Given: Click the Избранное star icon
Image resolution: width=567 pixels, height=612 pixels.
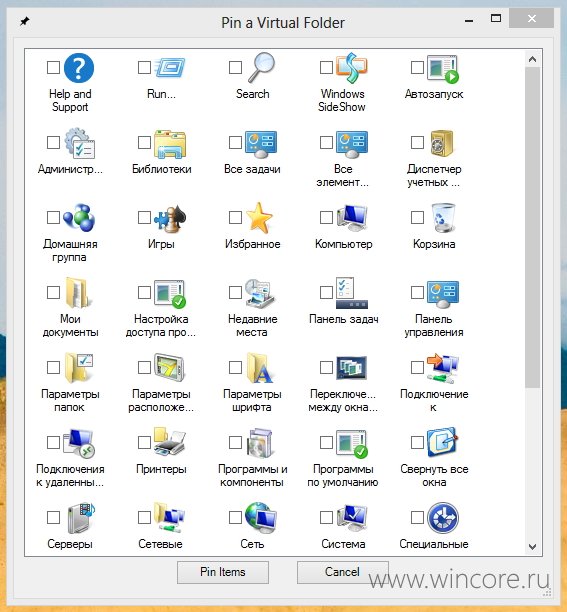Looking at the screenshot, I should tap(260, 218).
